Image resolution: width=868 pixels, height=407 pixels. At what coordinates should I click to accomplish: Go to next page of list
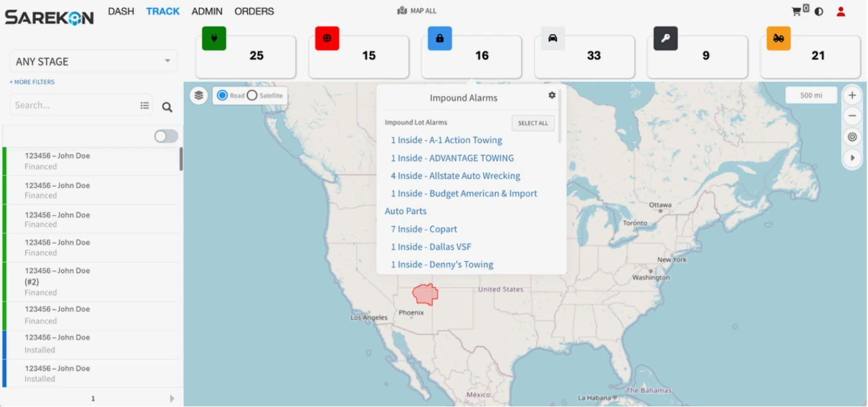click(172, 399)
